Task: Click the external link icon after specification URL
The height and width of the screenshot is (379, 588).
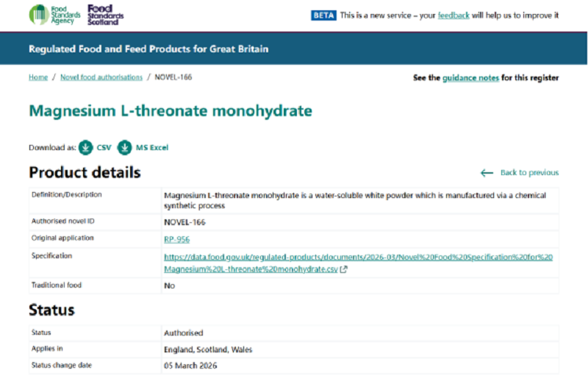Action: [343, 270]
